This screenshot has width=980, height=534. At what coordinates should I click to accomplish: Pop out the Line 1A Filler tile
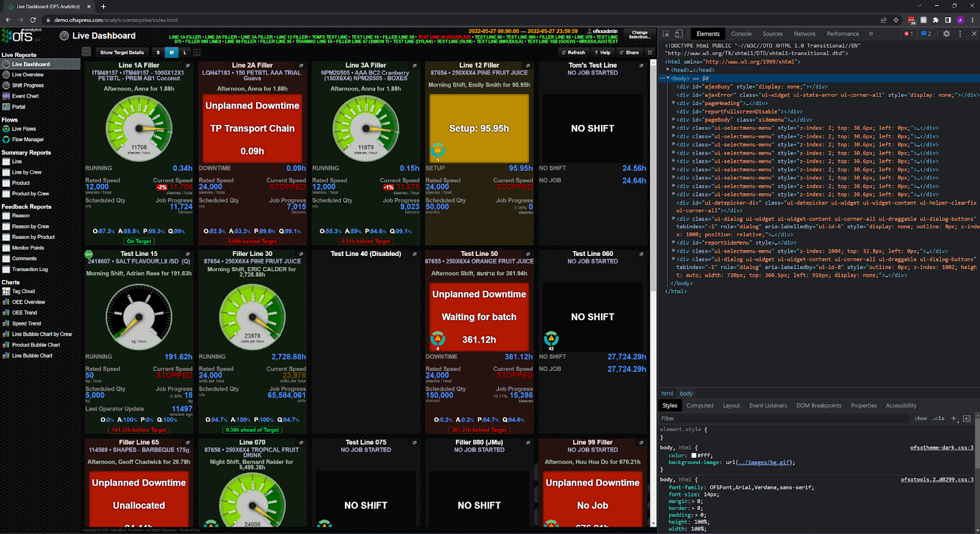(x=188, y=66)
